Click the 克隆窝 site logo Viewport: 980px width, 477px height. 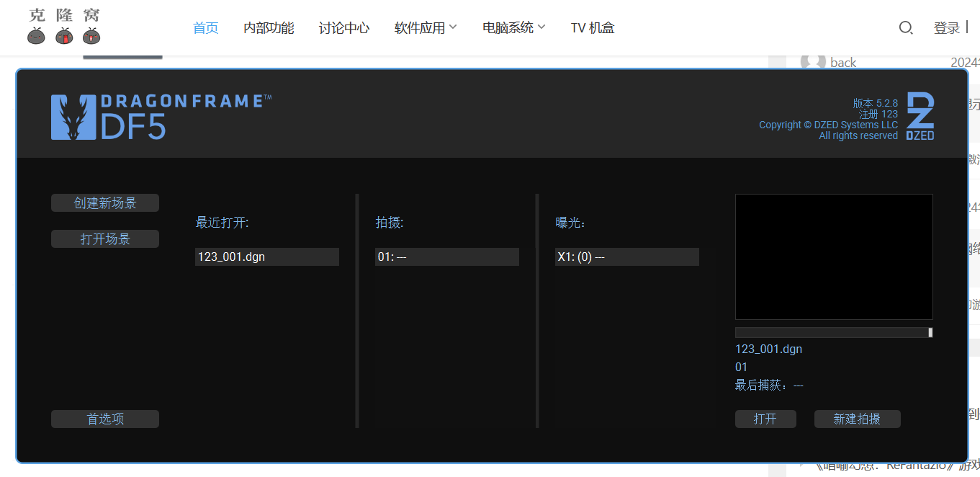click(x=64, y=26)
